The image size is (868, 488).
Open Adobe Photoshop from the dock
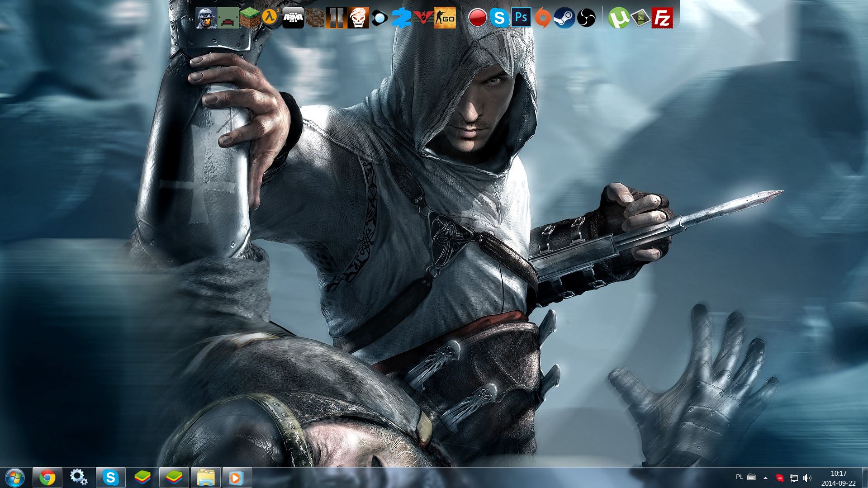(521, 18)
